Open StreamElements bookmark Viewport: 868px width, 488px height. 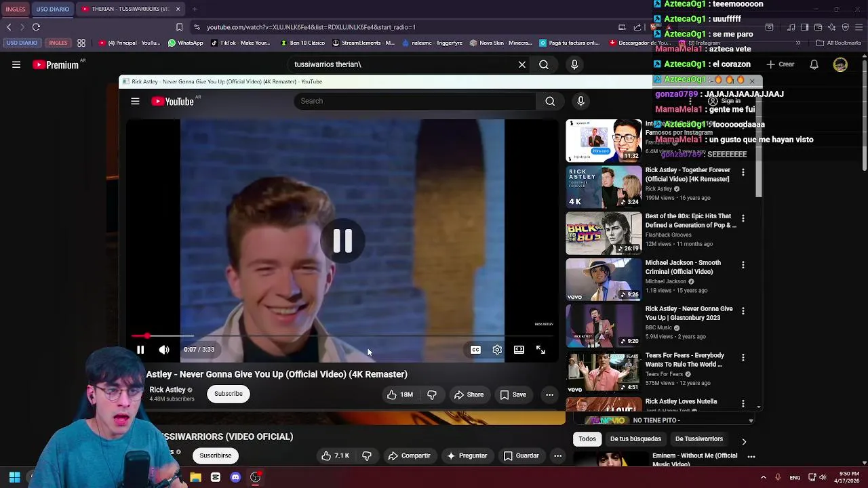pos(363,43)
